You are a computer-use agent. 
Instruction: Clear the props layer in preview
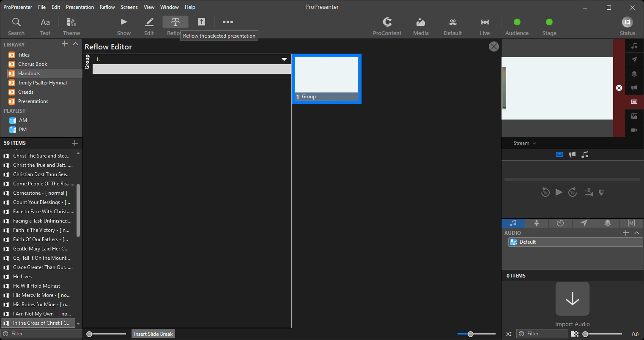pyautogui.click(x=634, y=74)
